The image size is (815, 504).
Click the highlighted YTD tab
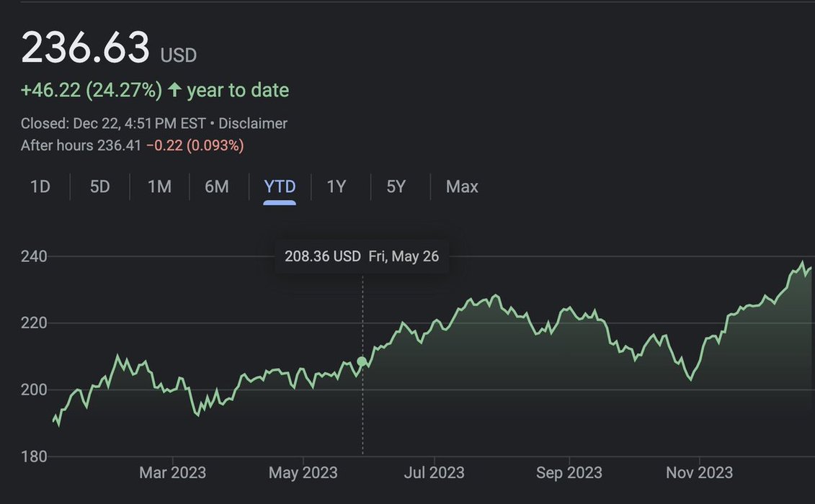pos(280,186)
